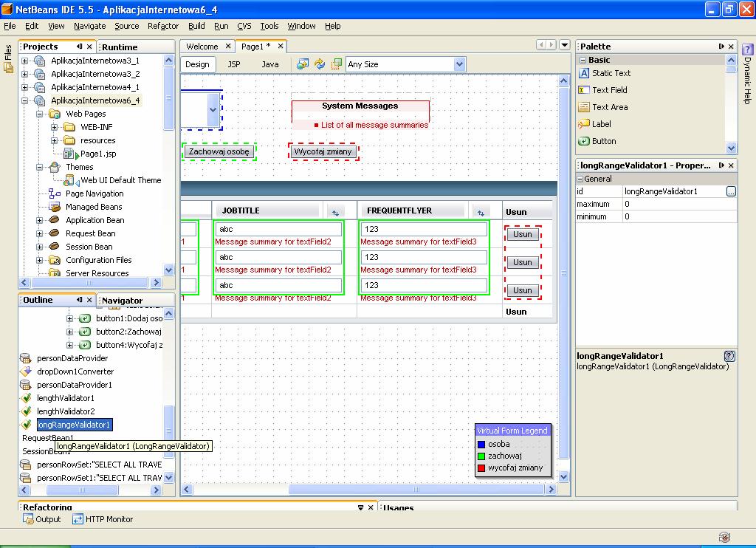This screenshot has width=756, height=548.
Task: Click the Page1.jsp file icon
Action: tap(70, 154)
